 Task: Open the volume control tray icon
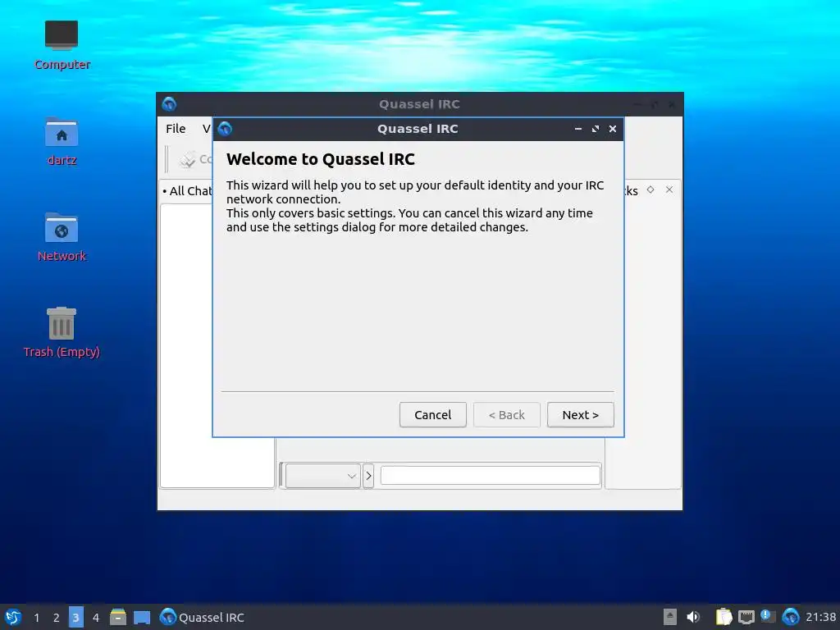[692, 617]
